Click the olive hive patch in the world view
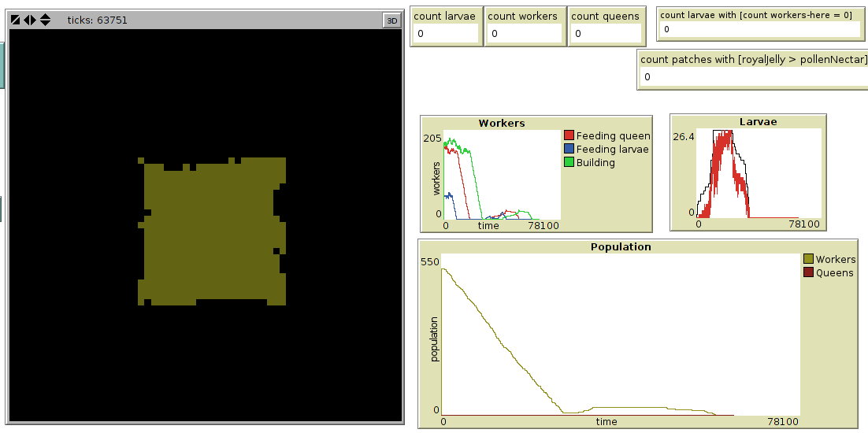The width and height of the screenshot is (868, 433). click(x=213, y=232)
